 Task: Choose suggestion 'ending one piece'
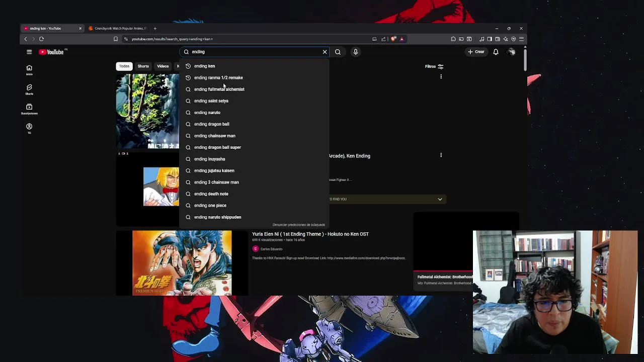[x=254, y=205]
